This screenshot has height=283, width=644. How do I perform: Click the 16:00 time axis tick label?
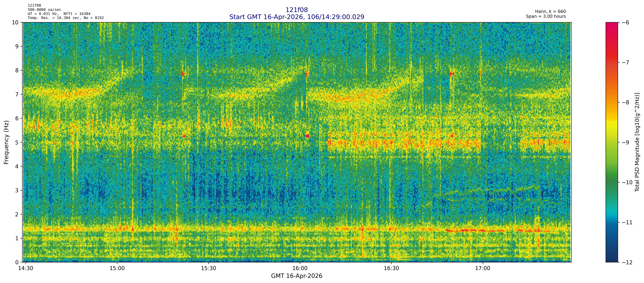click(x=300, y=269)
